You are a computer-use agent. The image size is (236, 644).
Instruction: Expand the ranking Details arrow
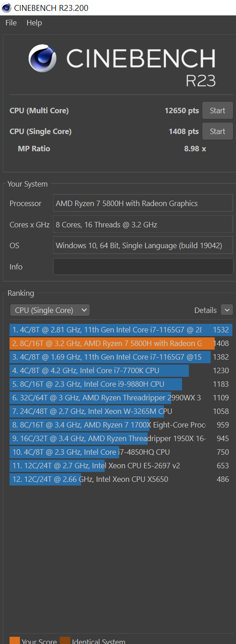(x=227, y=310)
